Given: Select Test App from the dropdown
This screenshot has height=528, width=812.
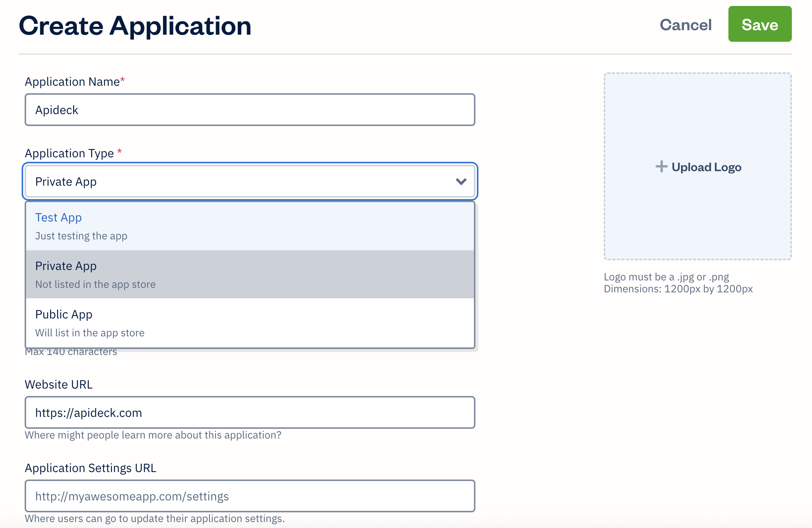Looking at the screenshot, I should (58, 217).
